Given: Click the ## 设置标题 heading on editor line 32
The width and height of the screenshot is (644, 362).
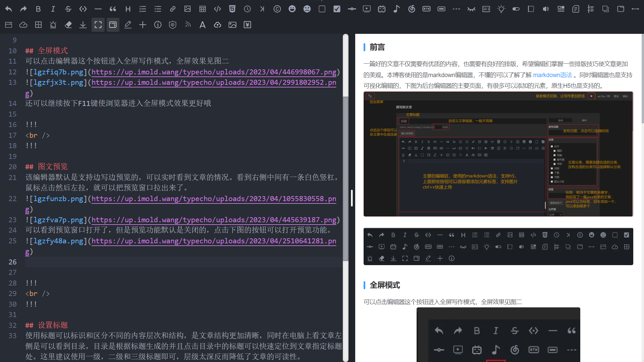Looking at the screenshot, I should coord(46,325).
